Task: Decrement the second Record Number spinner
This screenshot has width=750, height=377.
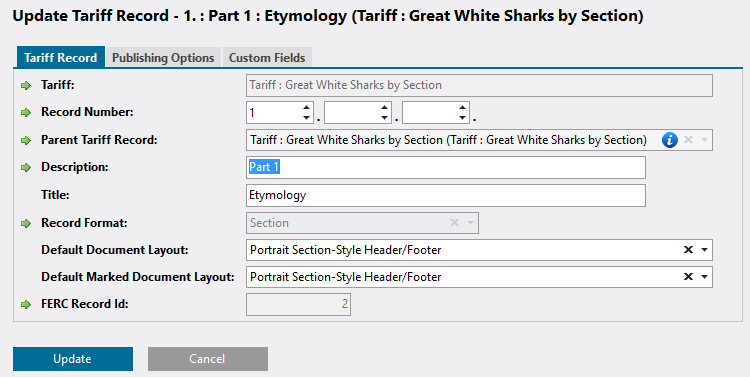Action: pos(385,118)
